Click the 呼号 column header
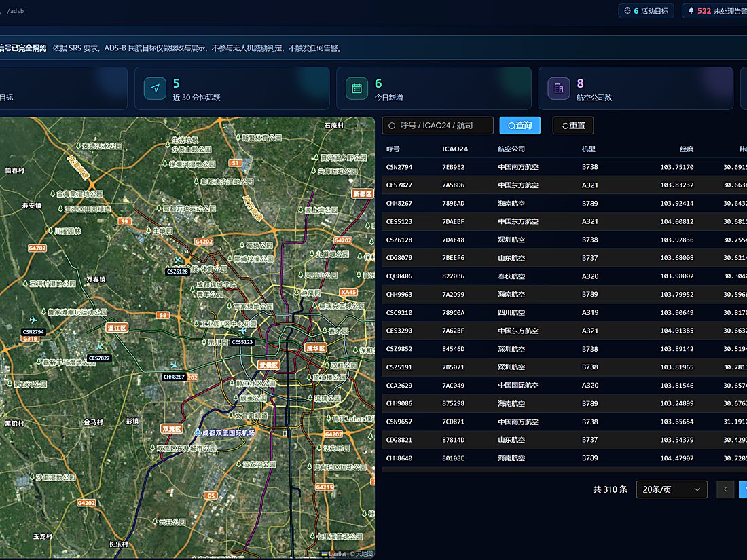Viewport: 747px width, 560px height. 393,149
